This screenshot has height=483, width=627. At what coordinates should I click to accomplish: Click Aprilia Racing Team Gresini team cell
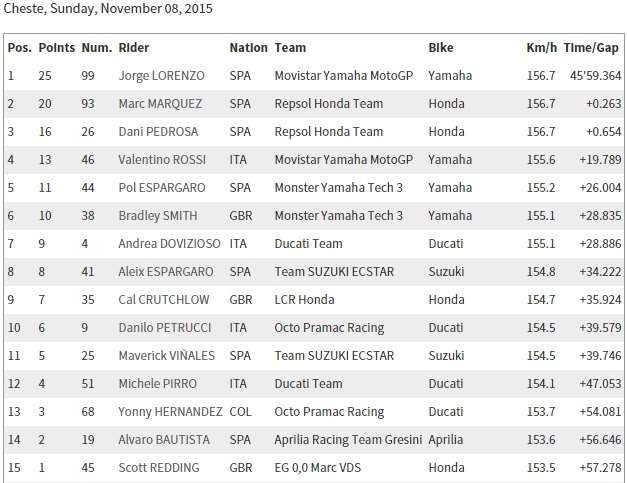(348, 439)
